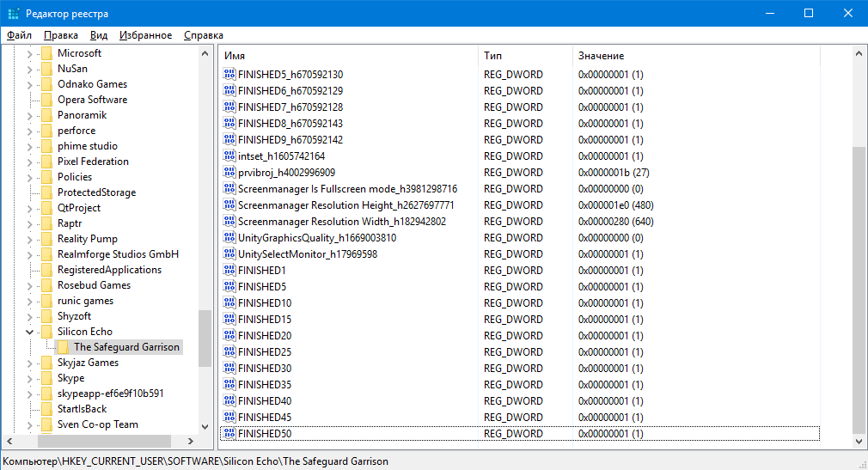Click the icon of UnitySelectMonitor_h17969598
The image size is (868, 470).
229,253
